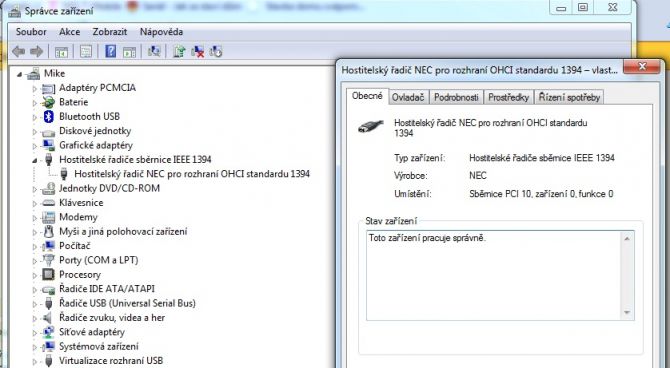
Task: Open the Nápověda menu
Action: pos(161,32)
